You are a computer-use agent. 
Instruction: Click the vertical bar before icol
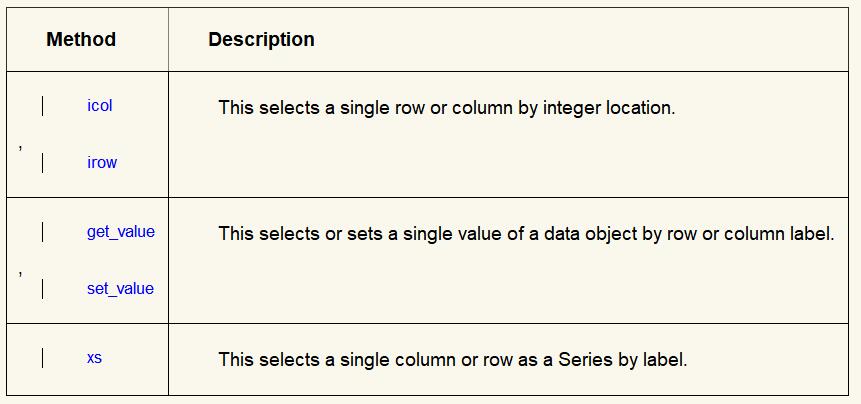pyautogui.click(x=42, y=106)
